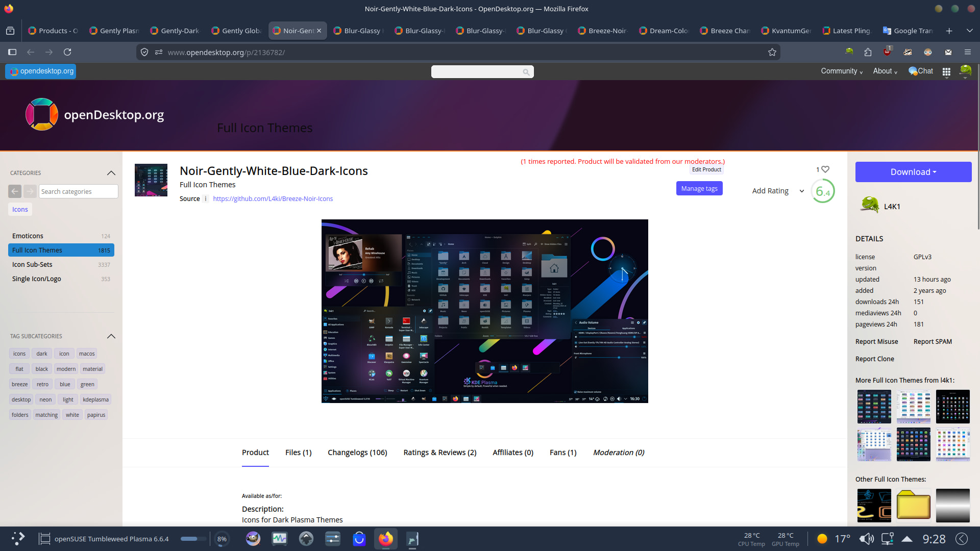Click the Search categories input field
Viewport: 980px width, 551px height.
point(78,191)
